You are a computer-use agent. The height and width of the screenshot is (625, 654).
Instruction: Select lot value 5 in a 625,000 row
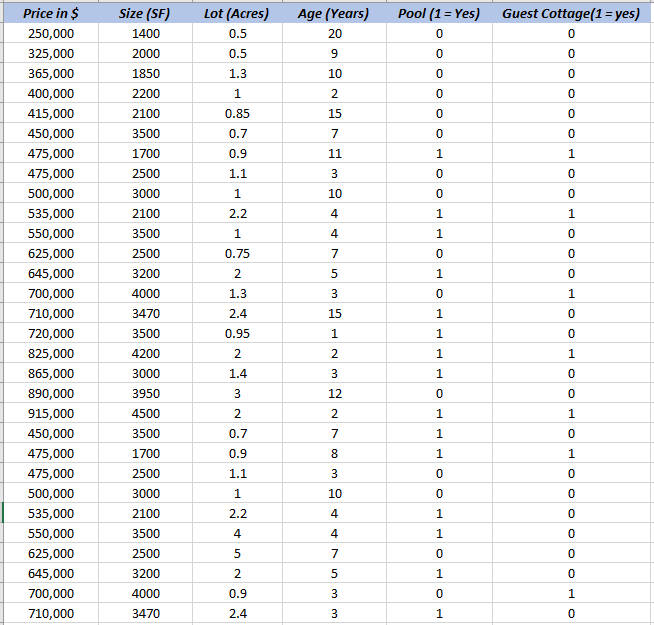coord(237,553)
